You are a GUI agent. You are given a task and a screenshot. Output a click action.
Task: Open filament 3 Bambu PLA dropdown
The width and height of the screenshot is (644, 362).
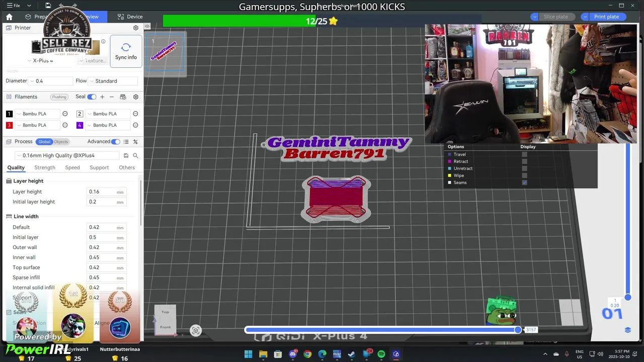click(38, 125)
